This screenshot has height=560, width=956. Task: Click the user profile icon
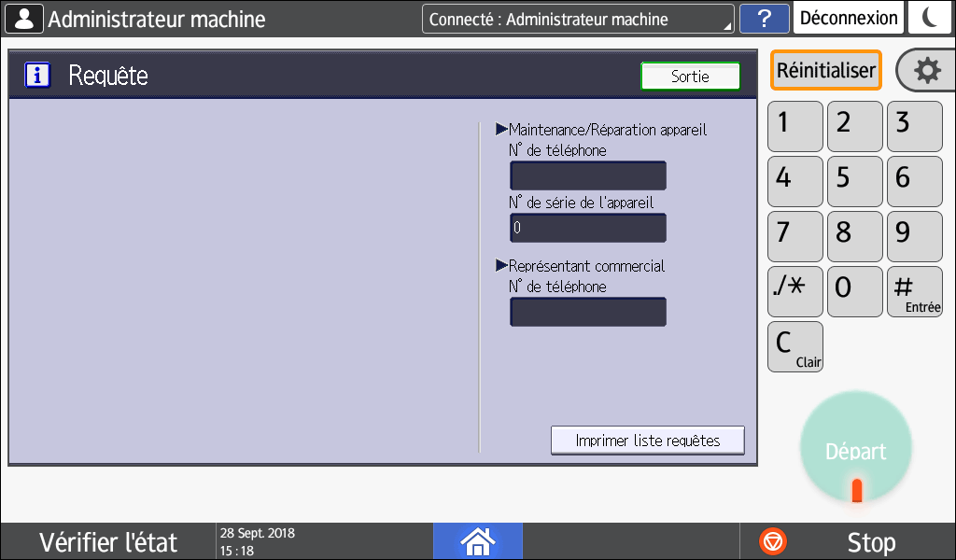point(23,19)
